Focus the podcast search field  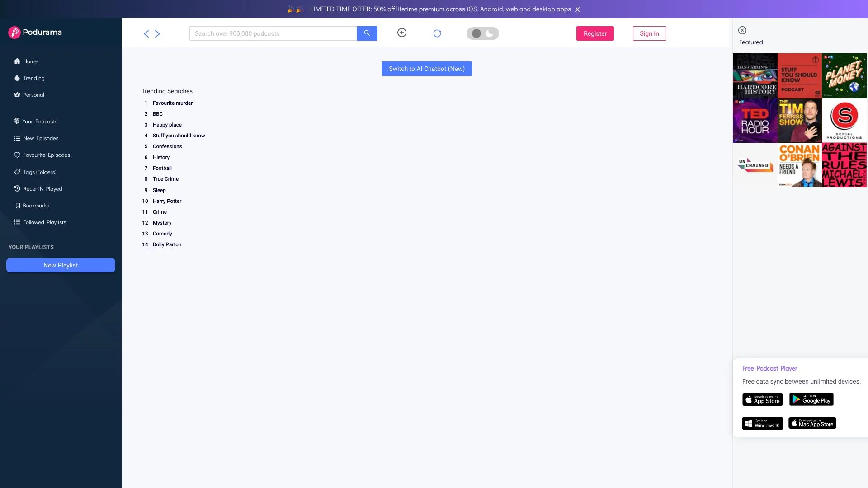(273, 33)
